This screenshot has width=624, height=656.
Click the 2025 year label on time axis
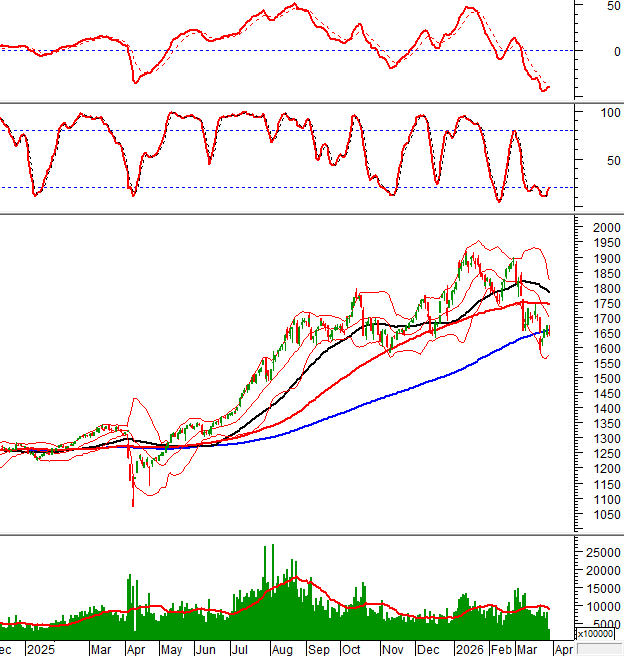point(41,648)
